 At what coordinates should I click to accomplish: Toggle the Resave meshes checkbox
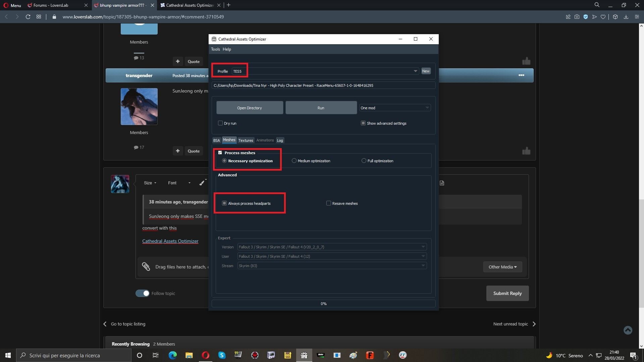pyautogui.click(x=329, y=203)
